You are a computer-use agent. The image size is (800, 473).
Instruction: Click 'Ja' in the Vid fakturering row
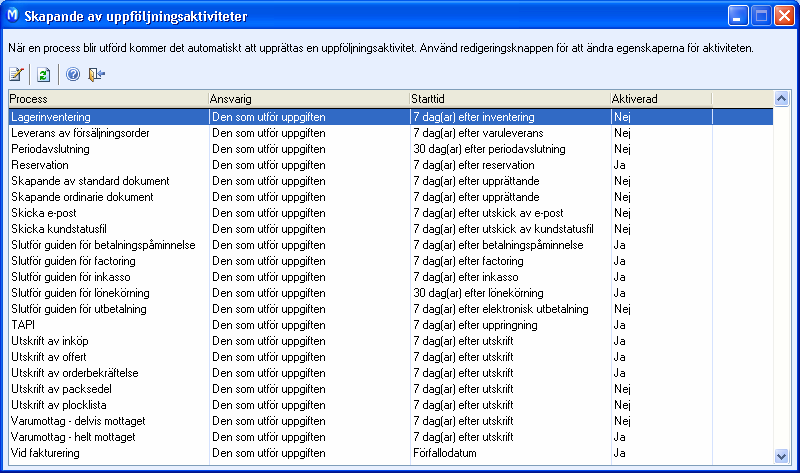(x=619, y=453)
